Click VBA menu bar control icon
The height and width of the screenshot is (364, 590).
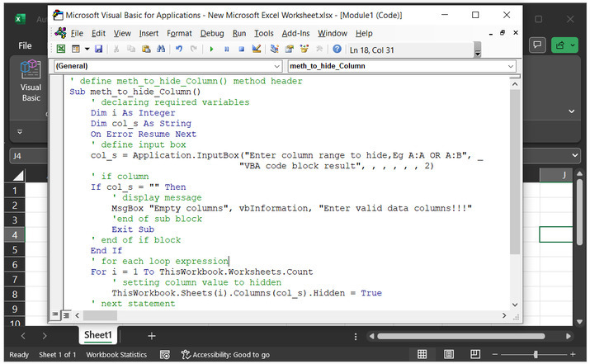pos(60,33)
